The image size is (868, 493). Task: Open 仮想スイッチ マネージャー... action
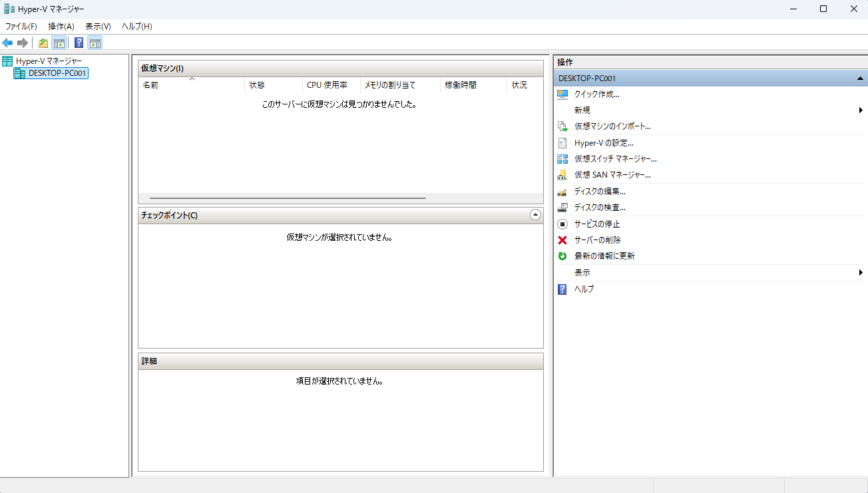[616, 159]
